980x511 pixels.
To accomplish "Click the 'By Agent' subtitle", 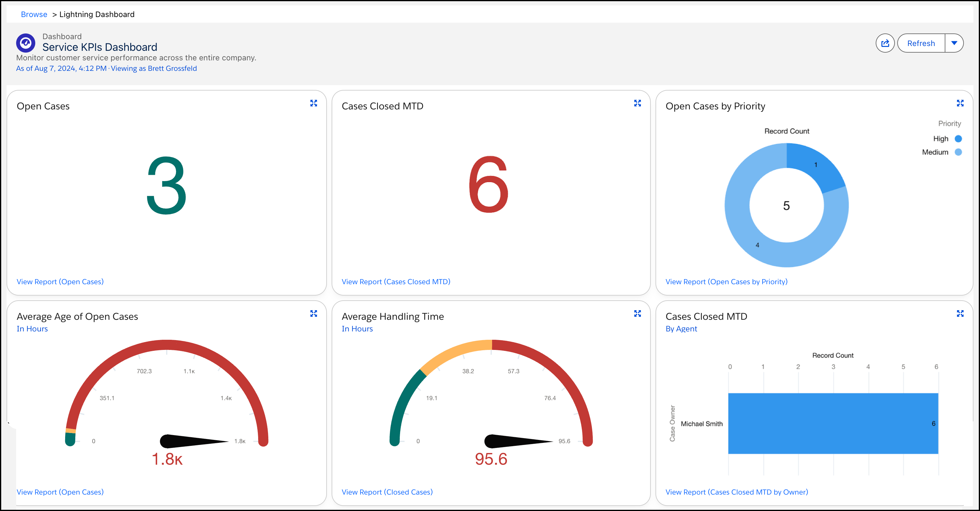I will point(681,329).
